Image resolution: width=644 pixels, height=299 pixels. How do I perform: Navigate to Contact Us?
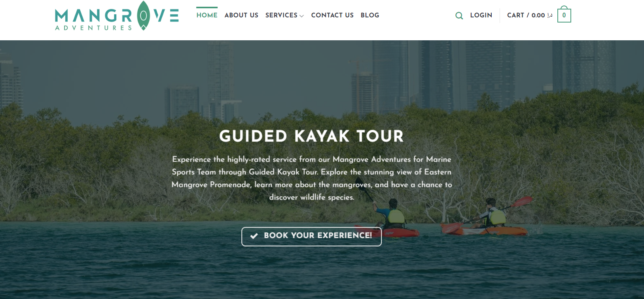click(332, 15)
